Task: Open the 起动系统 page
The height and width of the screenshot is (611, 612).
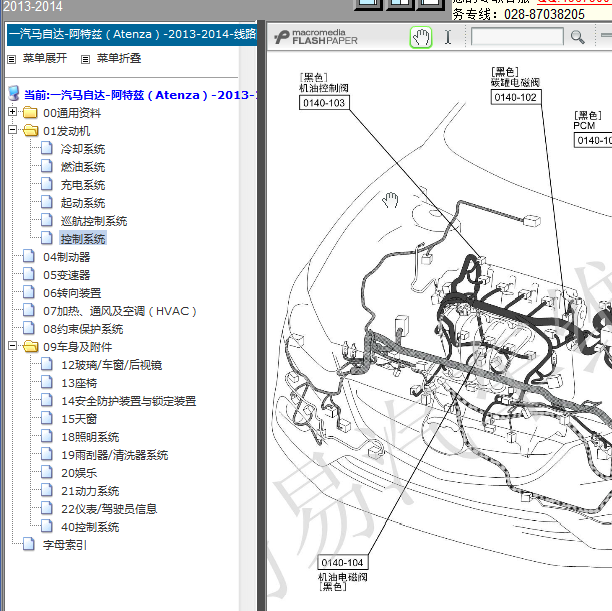Action: (x=83, y=203)
